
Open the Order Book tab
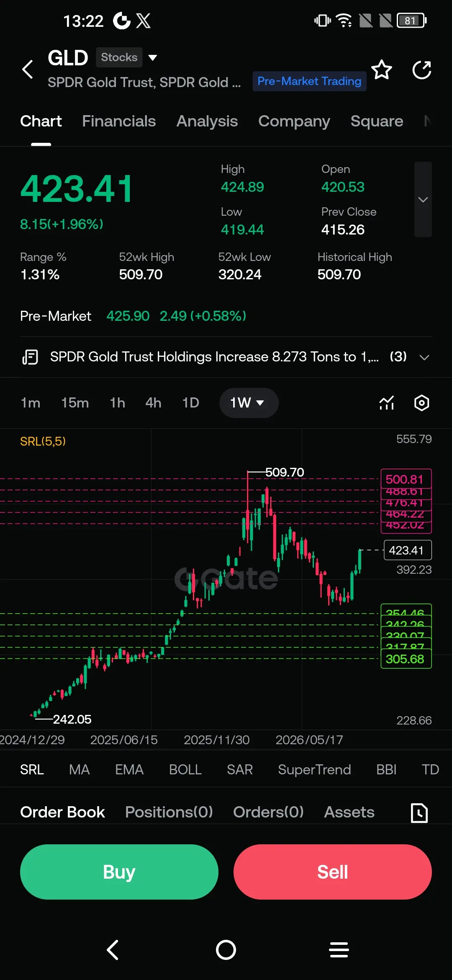pos(62,812)
